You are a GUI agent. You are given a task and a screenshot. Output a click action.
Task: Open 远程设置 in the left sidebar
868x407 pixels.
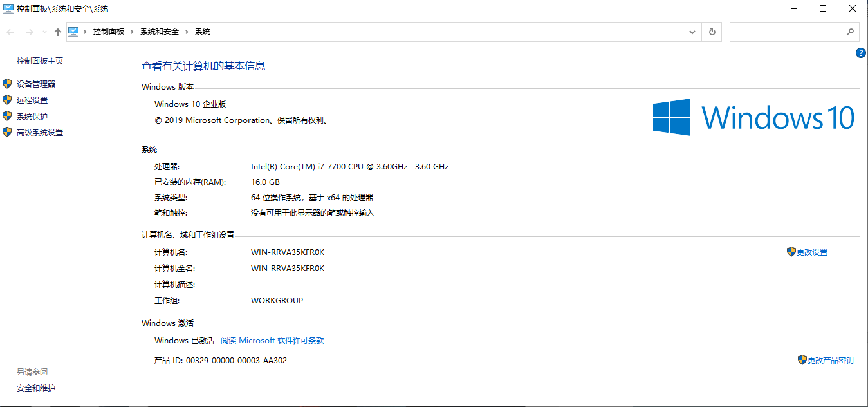(x=32, y=100)
